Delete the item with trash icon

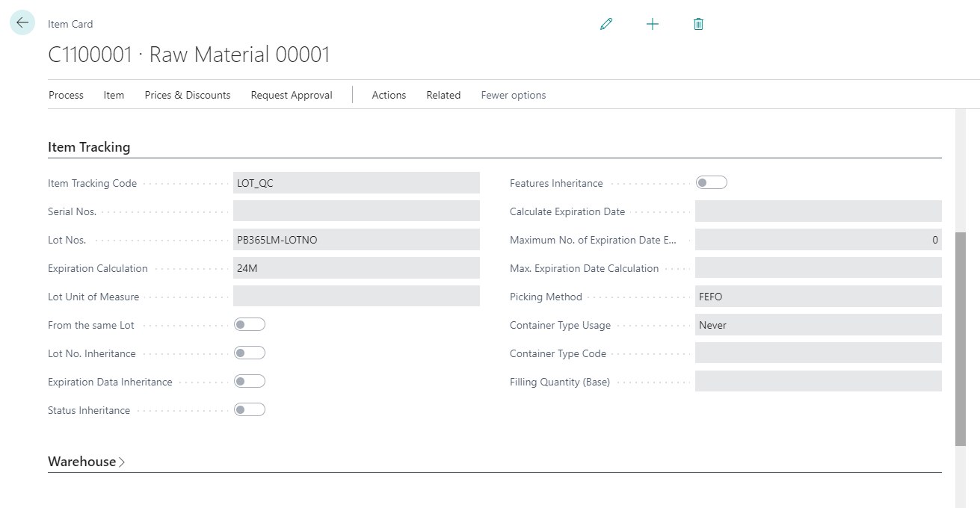coord(698,24)
